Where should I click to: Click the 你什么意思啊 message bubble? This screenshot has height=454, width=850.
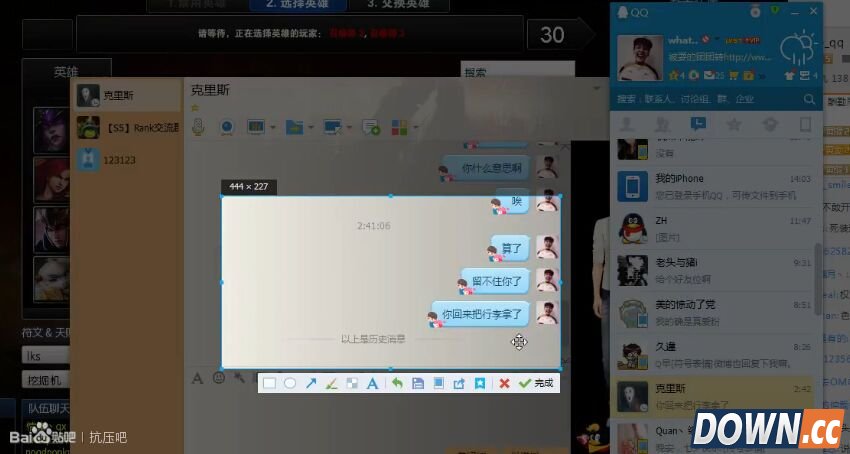485,168
